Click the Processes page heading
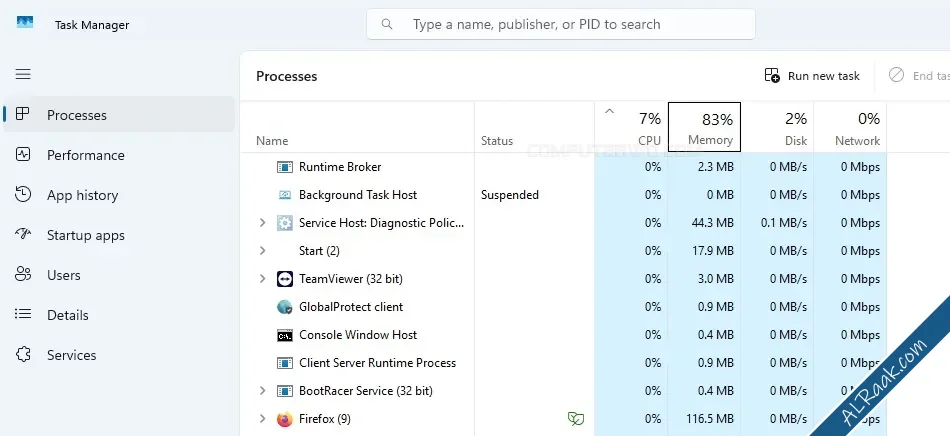Viewport: 950px width, 436px height. [x=287, y=76]
